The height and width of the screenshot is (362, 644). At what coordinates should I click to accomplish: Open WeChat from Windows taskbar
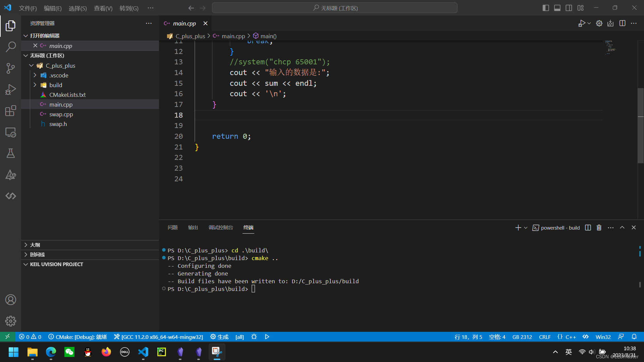pos(69,352)
